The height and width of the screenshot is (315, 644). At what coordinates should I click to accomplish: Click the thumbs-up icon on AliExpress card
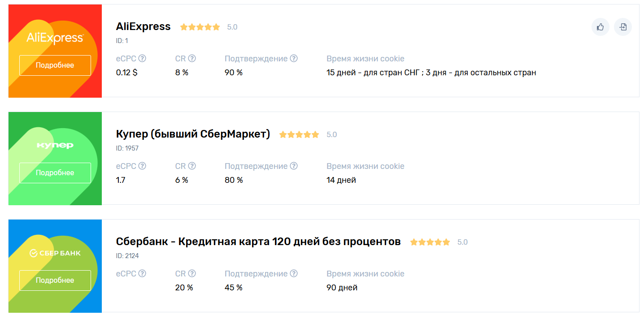(600, 27)
